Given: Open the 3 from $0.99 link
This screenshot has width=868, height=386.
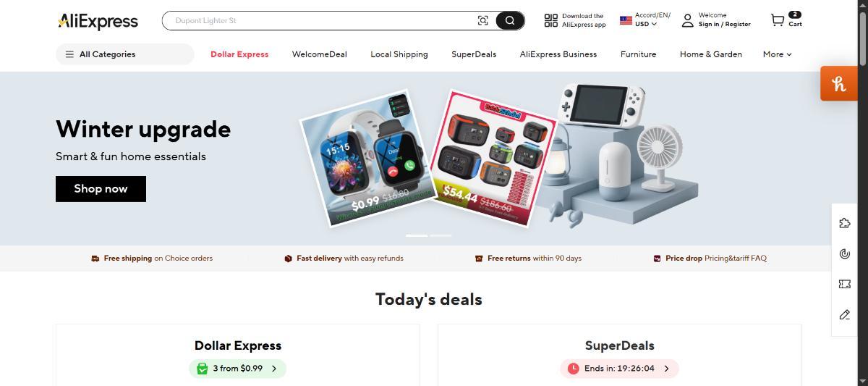Looking at the screenshot, I should 238,369.
